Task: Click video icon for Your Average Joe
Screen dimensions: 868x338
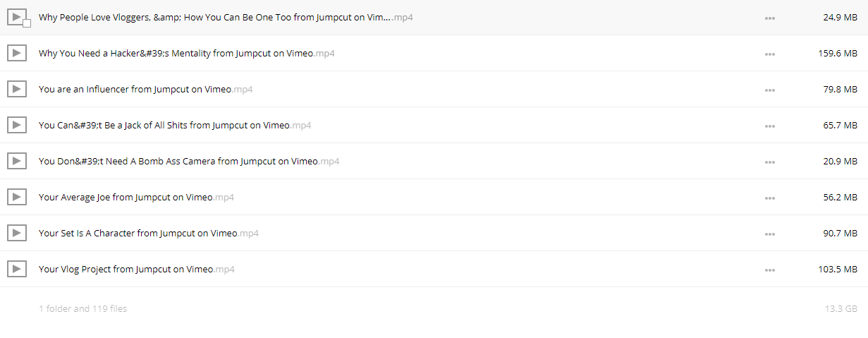Action: tap(16, 197)
